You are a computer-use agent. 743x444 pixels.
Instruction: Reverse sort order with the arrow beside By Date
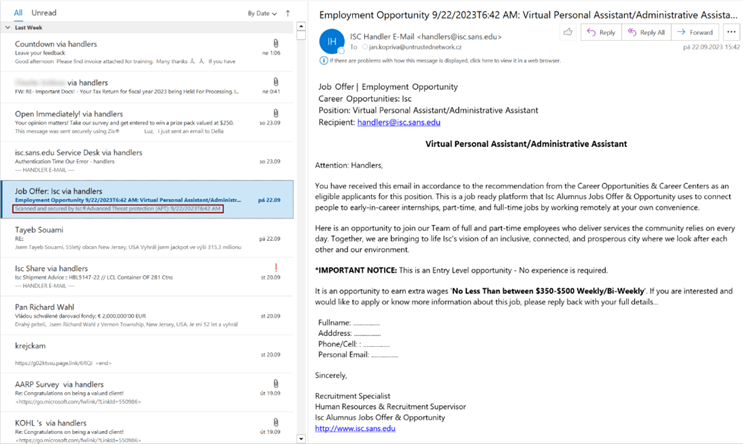coord(287,13)
